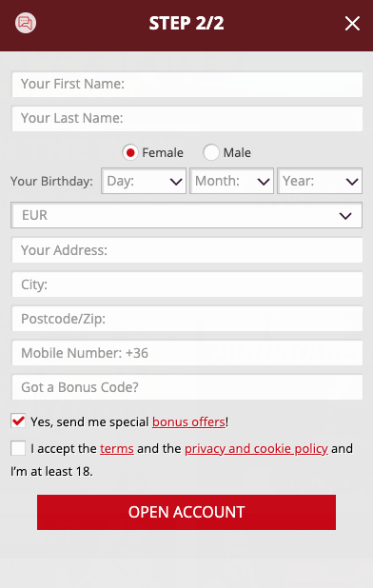Viewport: 373px width, 588px height.
Task: Uncheck the special bonus offers checkbox
Action: click(18, 421)
